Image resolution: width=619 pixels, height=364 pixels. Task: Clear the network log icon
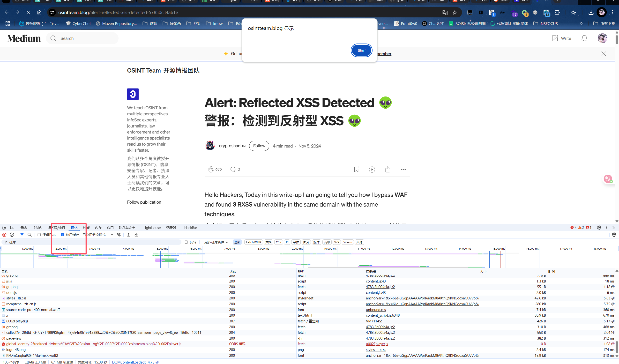pyautogui.click(x=12, y=235)
